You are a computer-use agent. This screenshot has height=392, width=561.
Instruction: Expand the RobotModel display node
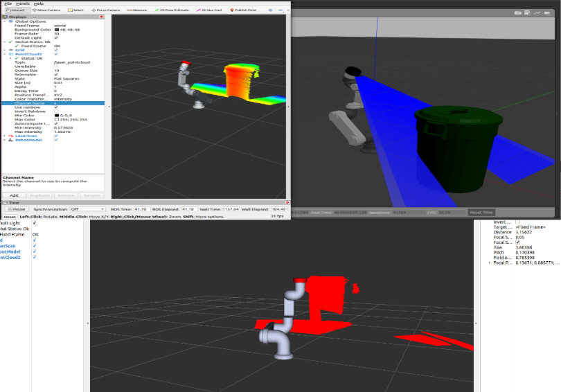pyautogui.click(x=5, y=140)
